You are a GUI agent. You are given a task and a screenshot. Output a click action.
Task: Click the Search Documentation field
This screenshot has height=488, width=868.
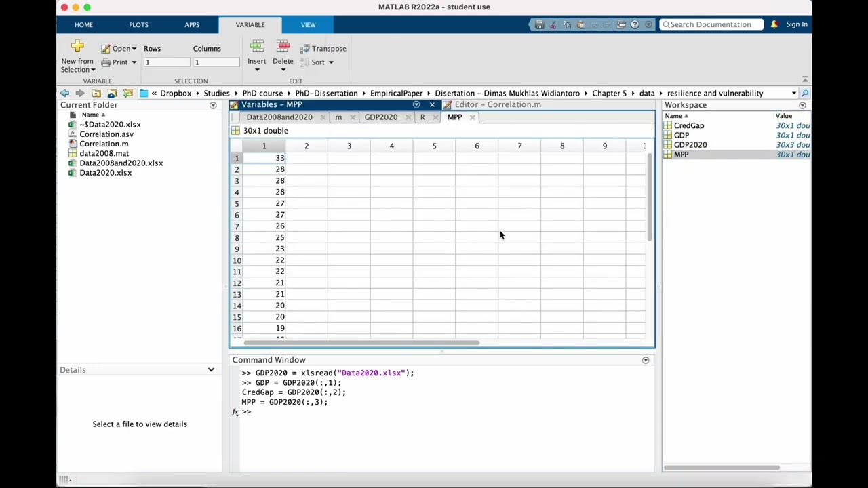click(x=711, y=24)
